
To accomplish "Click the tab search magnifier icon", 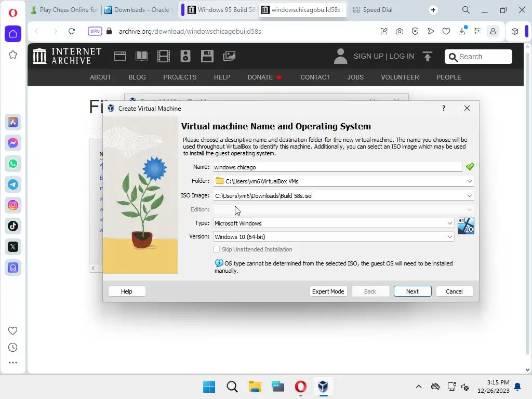I will tap(466, 10).
